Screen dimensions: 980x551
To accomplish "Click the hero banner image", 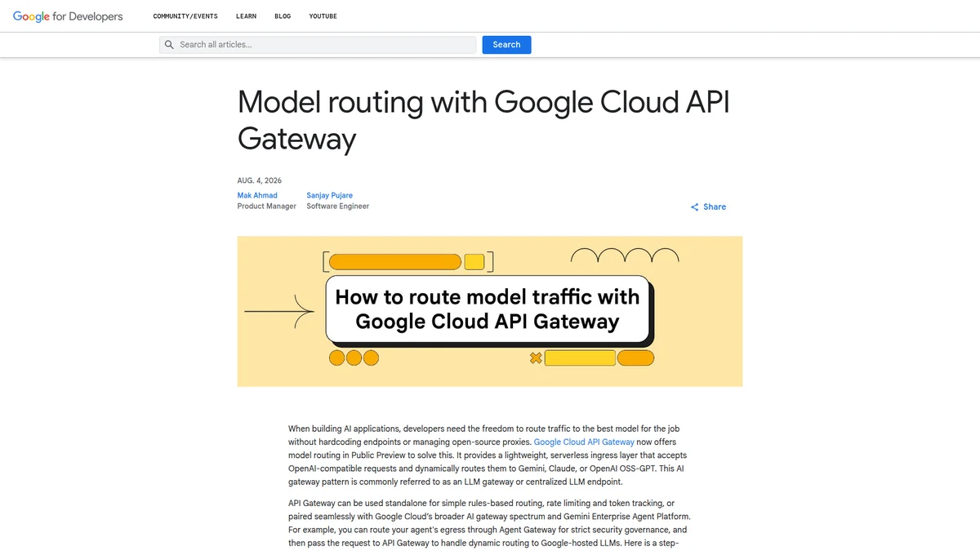I will coord(490,311).
